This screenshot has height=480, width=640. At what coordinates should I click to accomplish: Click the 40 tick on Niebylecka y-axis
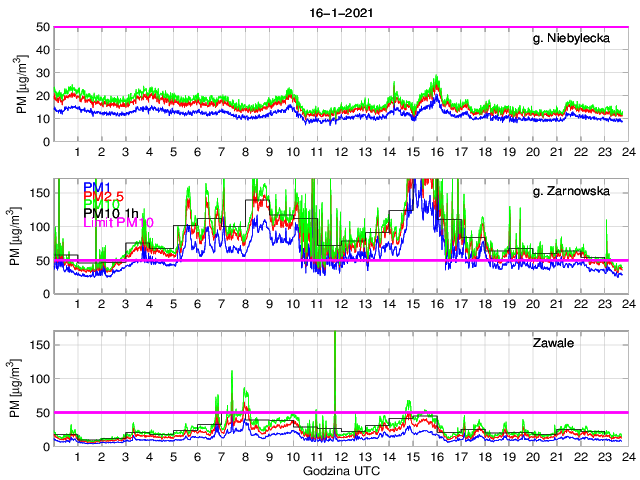[44, 50]
